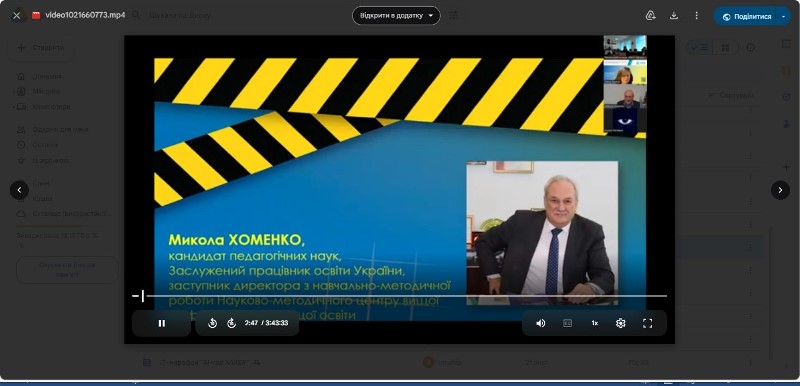The height and width of the screenshot is (386, 800).
Task: Enter fullscreen mode in the player
Action: click(x=647, y=323)
